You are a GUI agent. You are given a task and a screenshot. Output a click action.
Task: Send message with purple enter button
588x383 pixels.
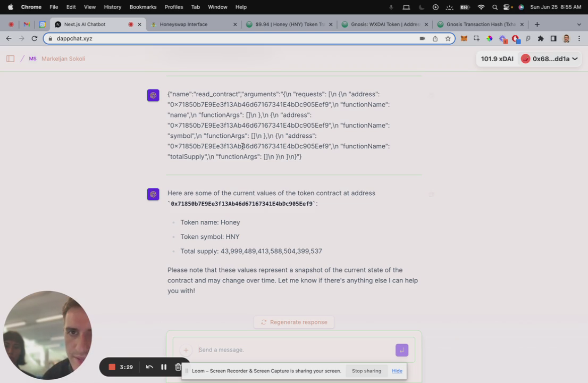[401, 350]
